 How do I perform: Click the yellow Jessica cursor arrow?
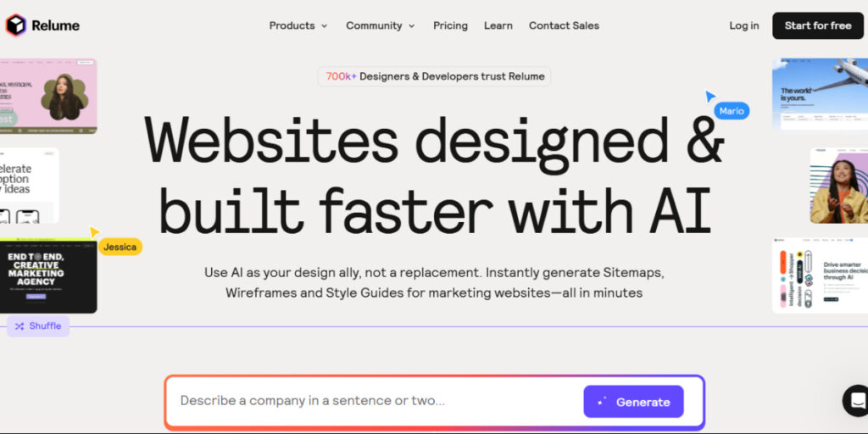[x=94, y=232]
